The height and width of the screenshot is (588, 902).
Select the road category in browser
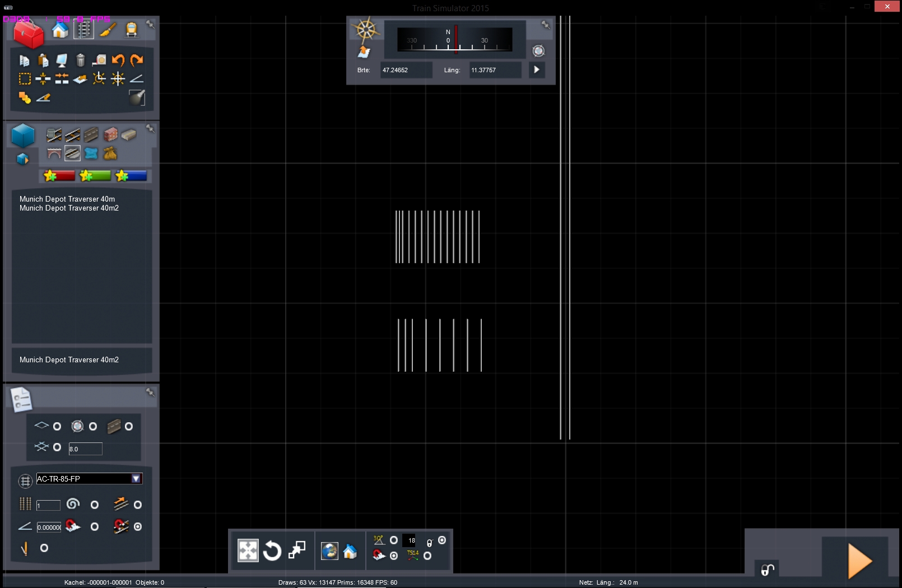click(x=91, y=134)
